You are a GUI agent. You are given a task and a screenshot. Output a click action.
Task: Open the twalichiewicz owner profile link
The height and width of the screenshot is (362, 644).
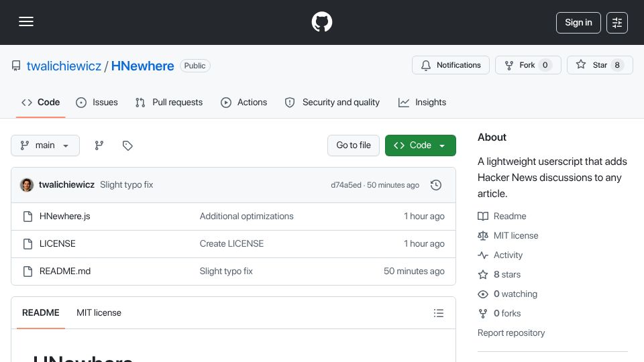[x=64, y=66]
